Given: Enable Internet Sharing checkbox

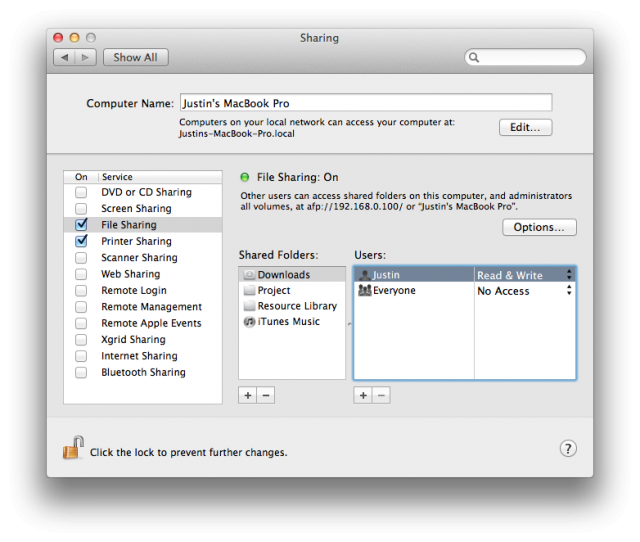Looking at the screenshot, I should pos(81,356).
